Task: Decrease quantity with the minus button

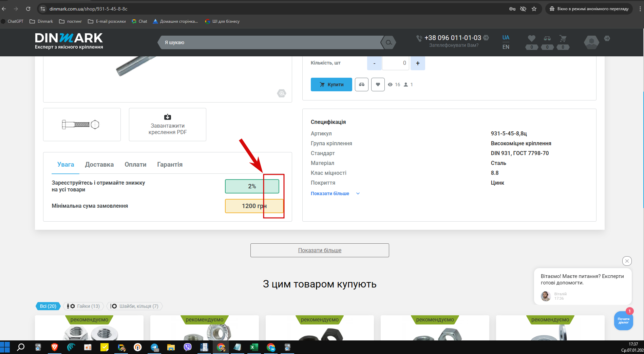Action: (x=374, y=63)
